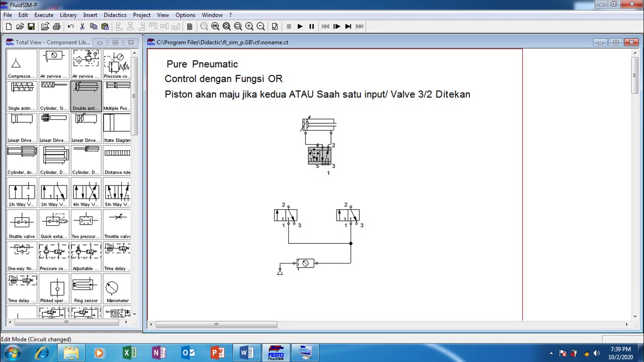Stop the simulation with the Stop button
644x362 pixels.
[289, 27]
